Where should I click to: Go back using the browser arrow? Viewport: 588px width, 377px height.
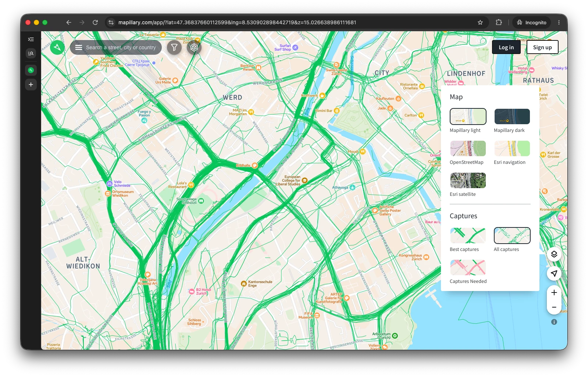69,22
